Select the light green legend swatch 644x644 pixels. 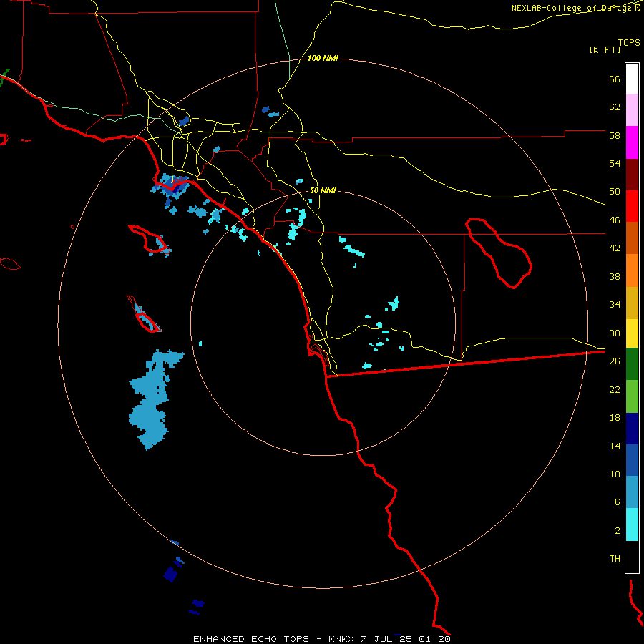[632, 396]
